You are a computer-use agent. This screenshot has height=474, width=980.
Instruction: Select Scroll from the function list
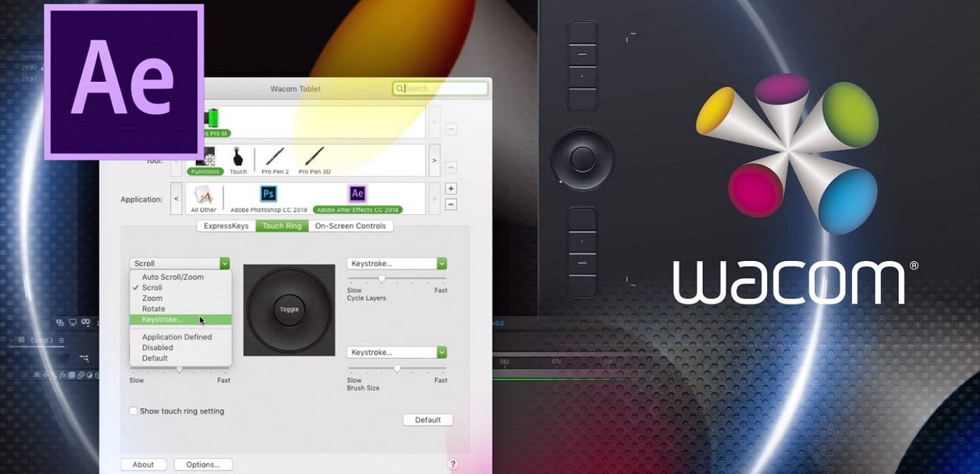[x=152, y=287]
